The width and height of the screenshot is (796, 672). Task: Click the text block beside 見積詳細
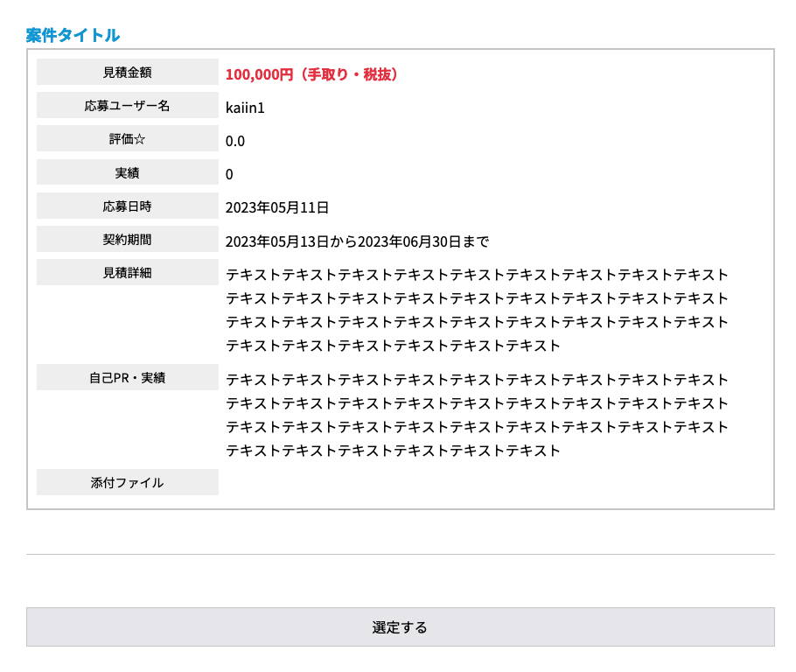tap(477, 310)
